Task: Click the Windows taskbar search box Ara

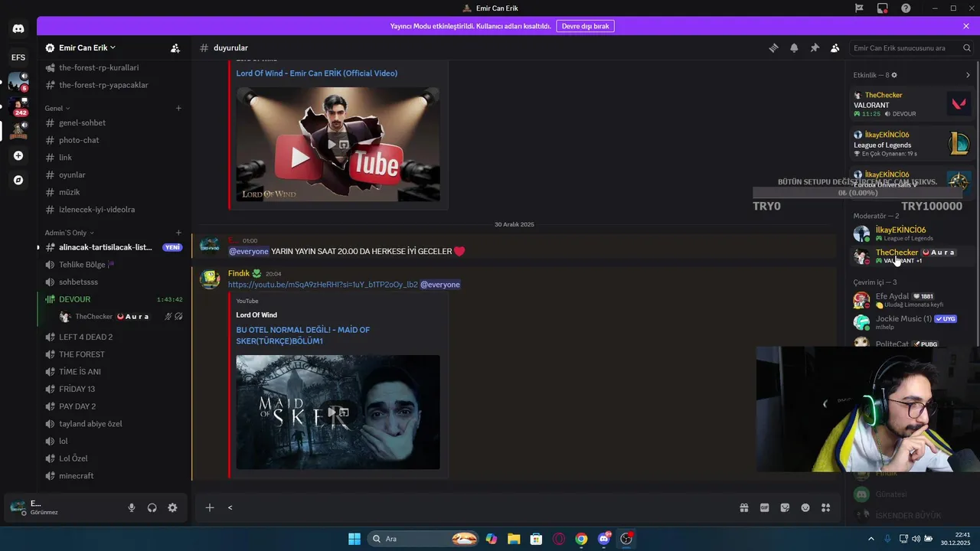Action: click(423, 539)
